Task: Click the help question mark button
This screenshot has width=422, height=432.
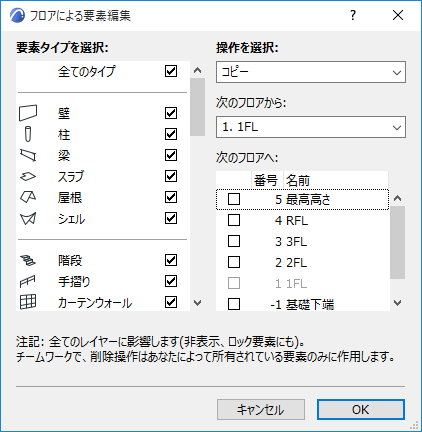Action: click(353, 15)
